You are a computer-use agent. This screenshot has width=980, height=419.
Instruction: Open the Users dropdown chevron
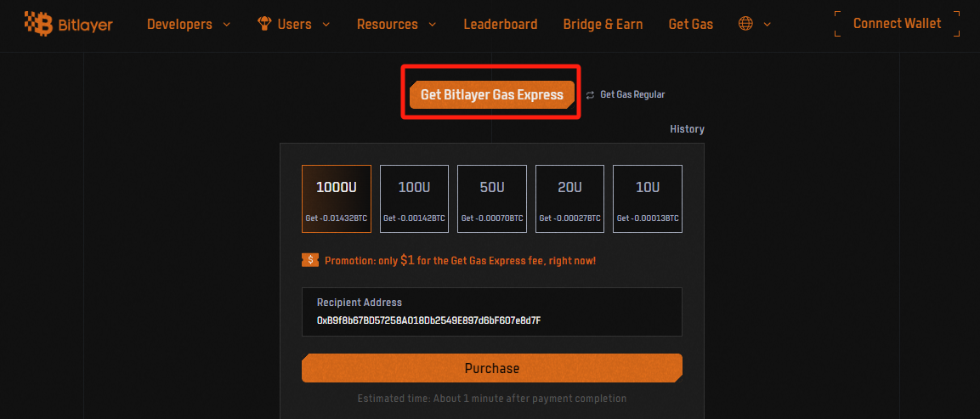pyautogui.click(x=325, y=25)
